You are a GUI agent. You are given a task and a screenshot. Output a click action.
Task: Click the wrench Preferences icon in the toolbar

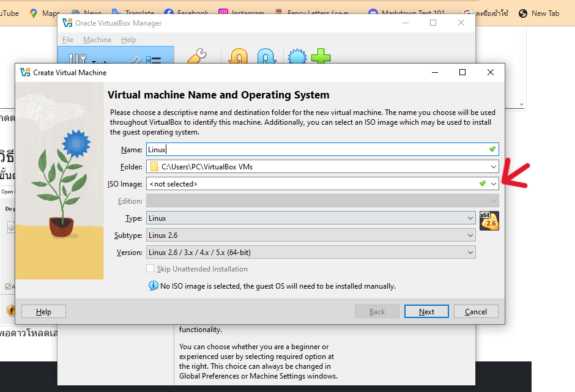coord(195,57)
